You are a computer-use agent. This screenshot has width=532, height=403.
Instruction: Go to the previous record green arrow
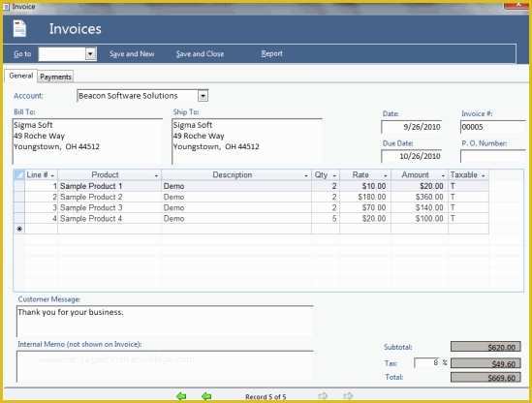pyautogui.click(x=206, y=396)
